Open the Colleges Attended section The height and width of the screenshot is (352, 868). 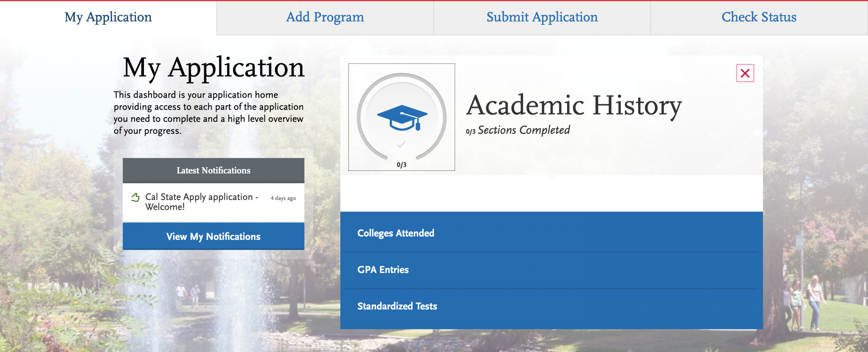point(396,233)
